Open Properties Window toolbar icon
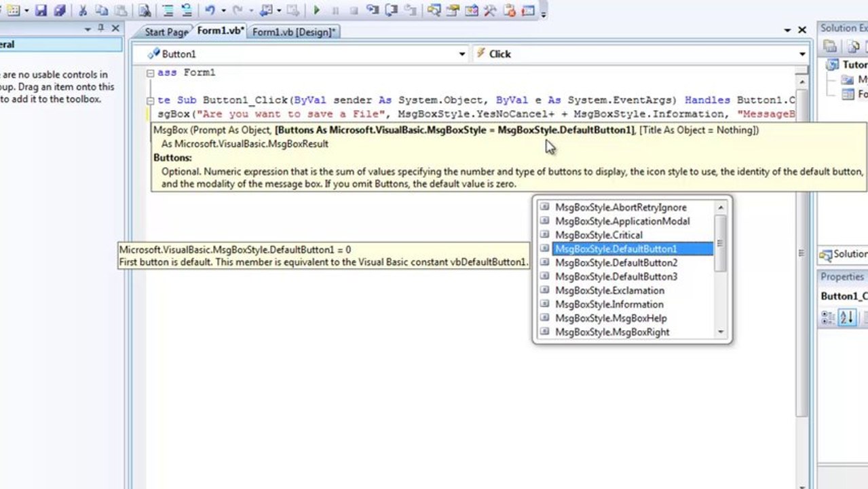Viewport: 868px width, 489px height. [x=453, y=10]
